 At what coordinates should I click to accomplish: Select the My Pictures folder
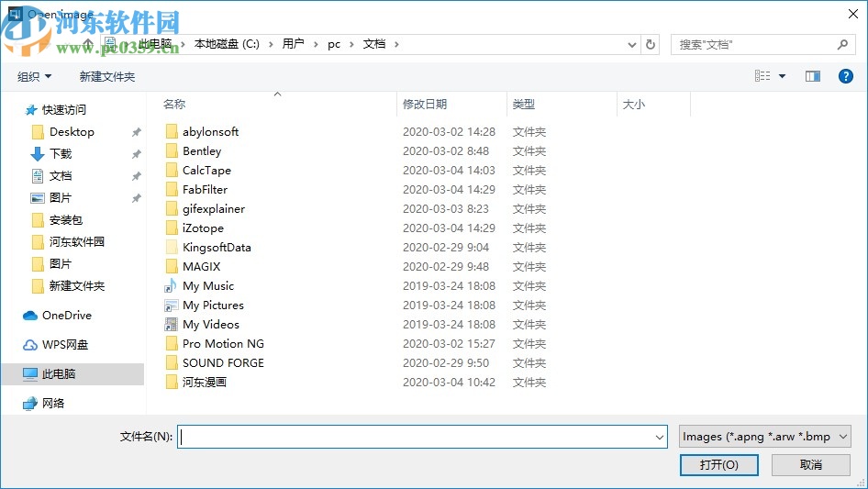(x=213, y=306)
